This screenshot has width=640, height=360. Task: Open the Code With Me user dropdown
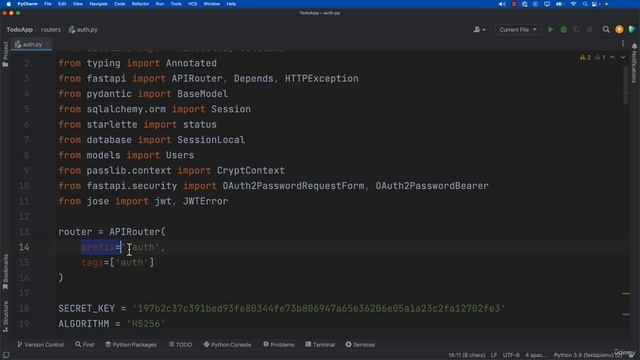pos(479,29)
